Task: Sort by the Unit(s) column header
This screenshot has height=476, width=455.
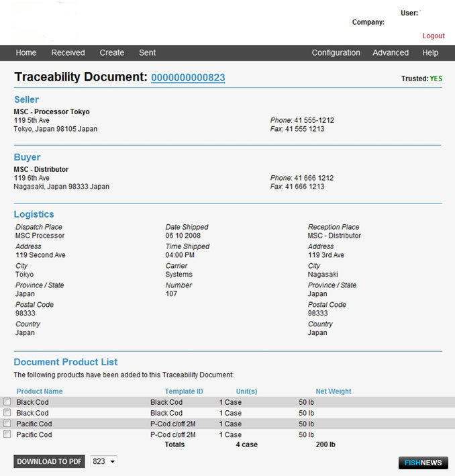Action: point(246,391)
